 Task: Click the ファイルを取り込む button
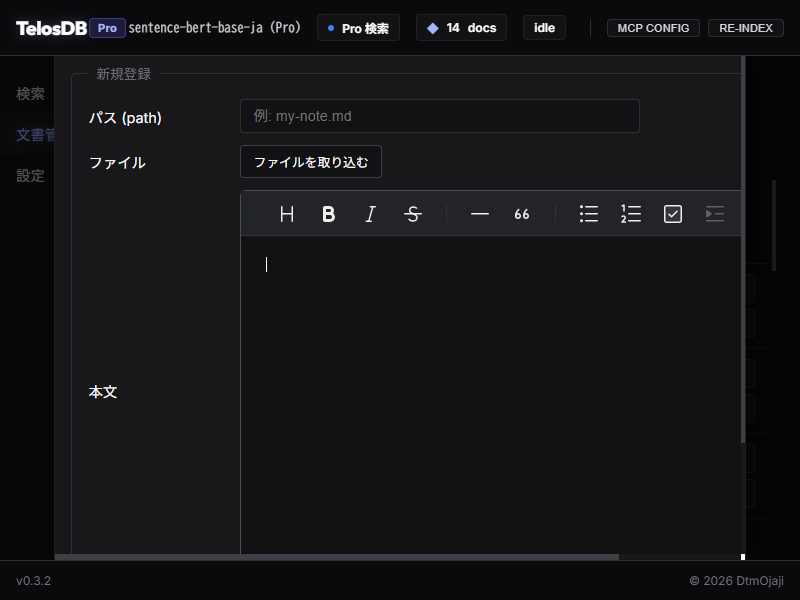(311, 162)
